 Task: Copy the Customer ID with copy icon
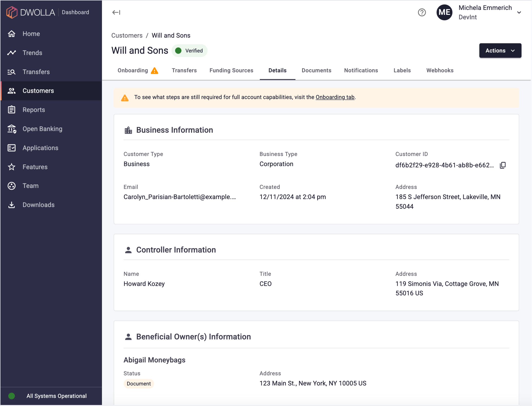coord(503,165)
